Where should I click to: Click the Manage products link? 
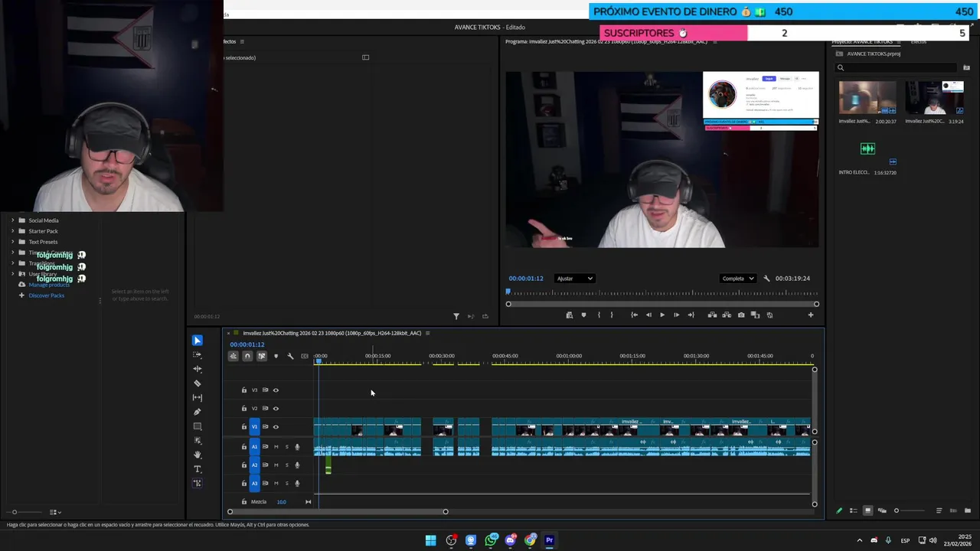click(x=49, y=285)
